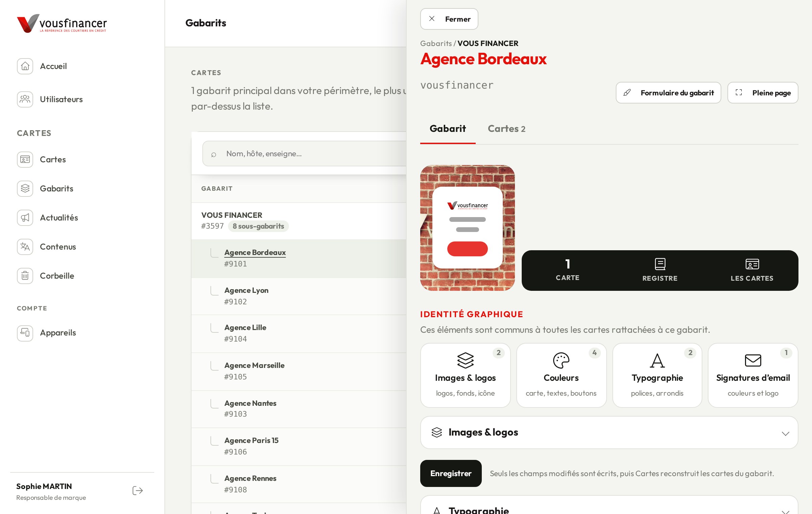This screenshot has height=514, width=812.
Task: Open the Appareils devices icon
Action: point(25,332)
